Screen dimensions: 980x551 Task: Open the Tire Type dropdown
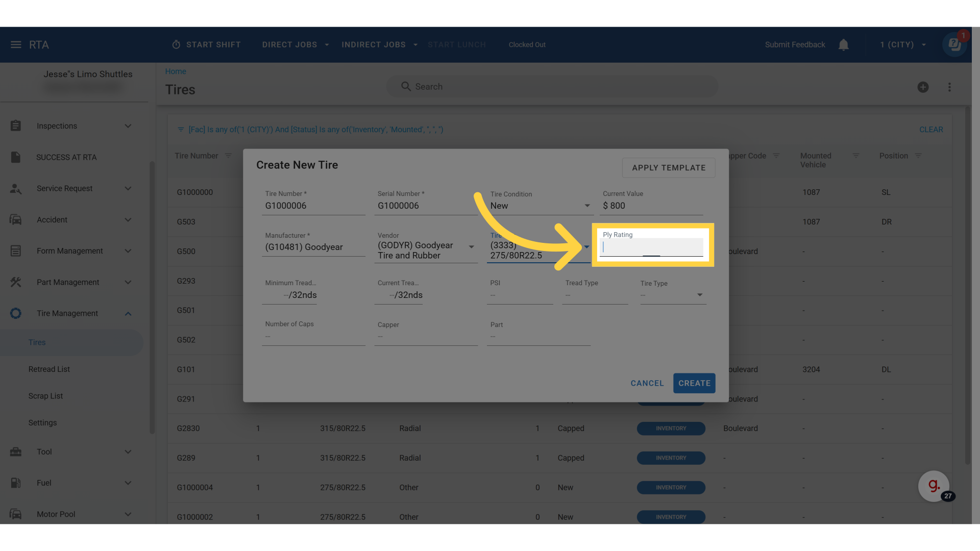(700, 295)
